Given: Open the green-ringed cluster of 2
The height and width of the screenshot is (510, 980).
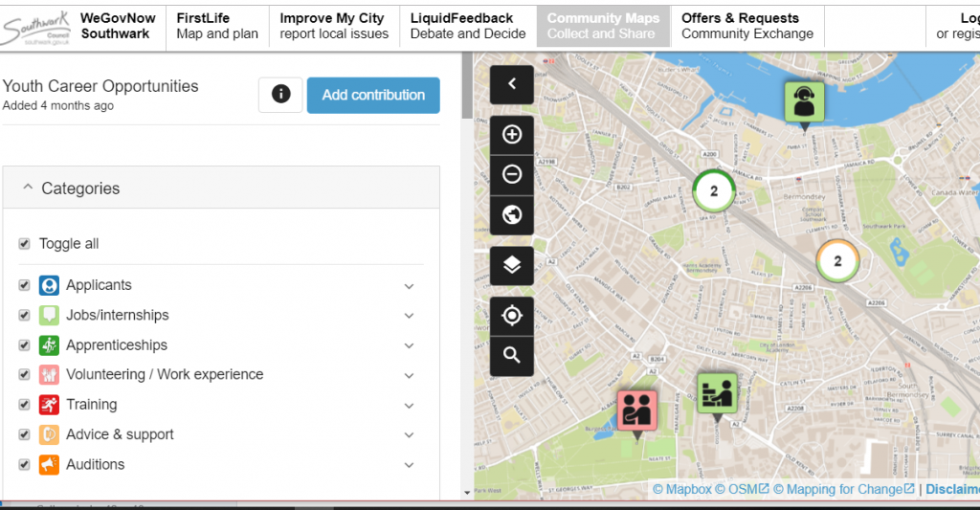Looking at the screenshot, I should coord(714,191).
